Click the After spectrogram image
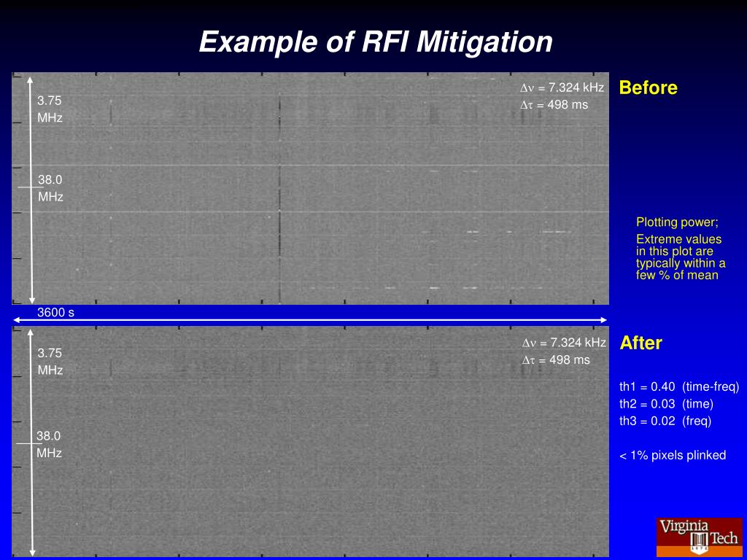Viewport: 747px width, 560px height. tap(310, 442)
